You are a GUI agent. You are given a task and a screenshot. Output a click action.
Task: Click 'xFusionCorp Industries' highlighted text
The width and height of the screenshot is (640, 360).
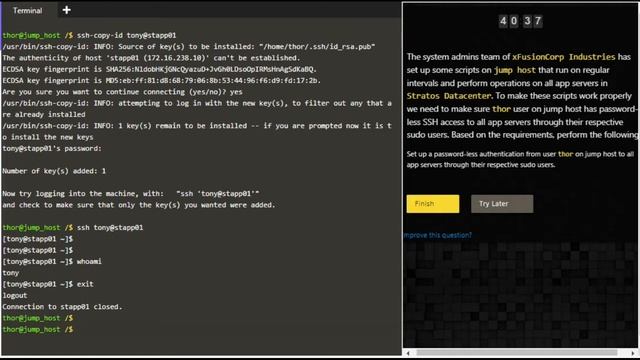[564, 57]
